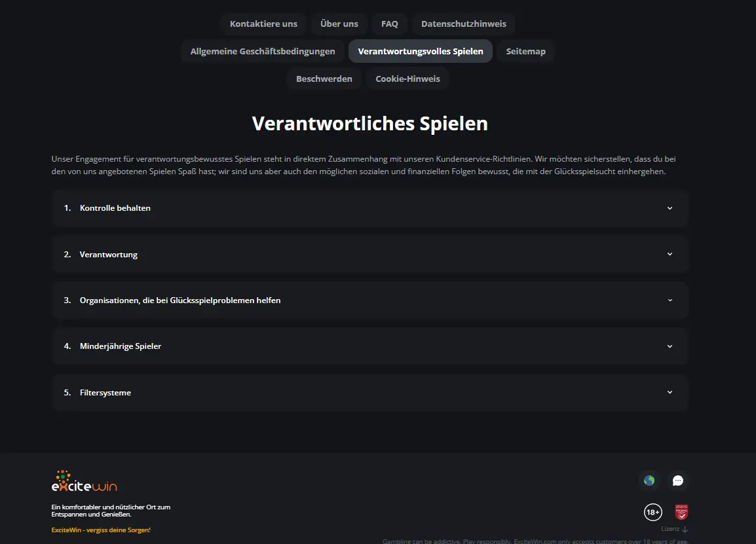Open the Über uns tab
The width and height of the screenshot is (756, 544).
pyautogui.click(x=339, y=24)
